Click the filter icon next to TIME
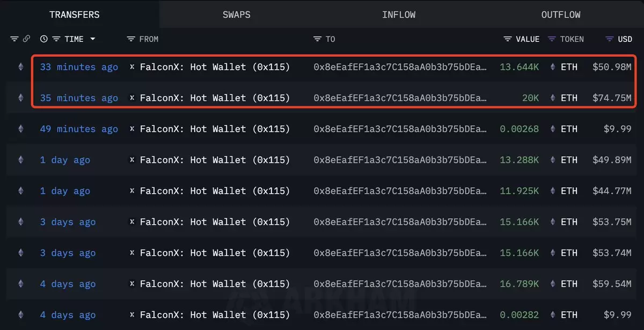 pyautogui.click(x=56, y=39)
